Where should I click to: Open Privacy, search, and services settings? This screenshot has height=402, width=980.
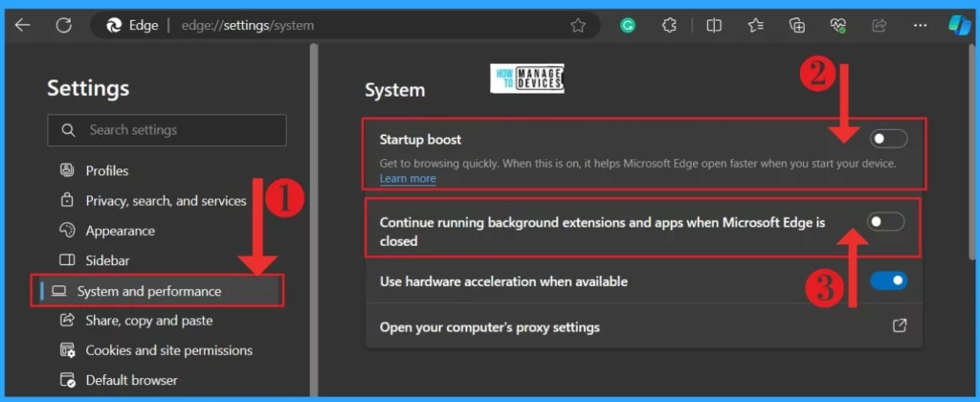(x=166, y=201)
